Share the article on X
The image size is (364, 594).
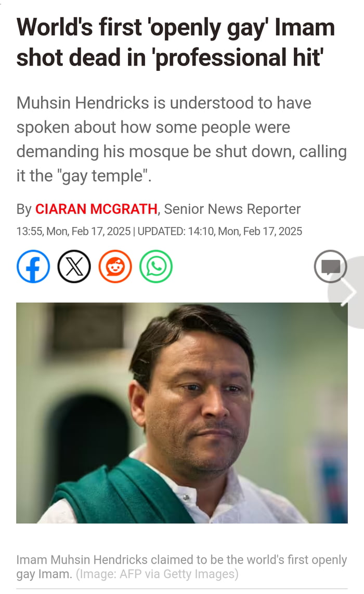pyautogui.click(x=74, y=267)
